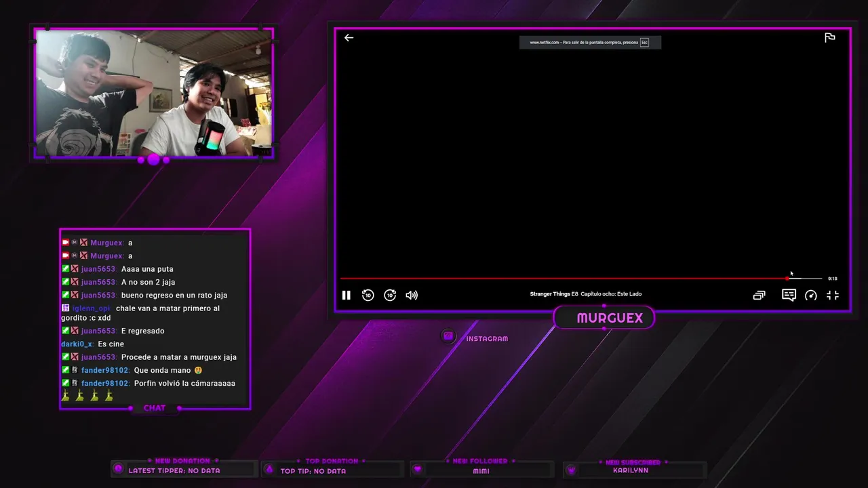Click Top Tip: No Data box
This screenshot has height=488, width=868.
pyautogui.click(x=332, y=470)
